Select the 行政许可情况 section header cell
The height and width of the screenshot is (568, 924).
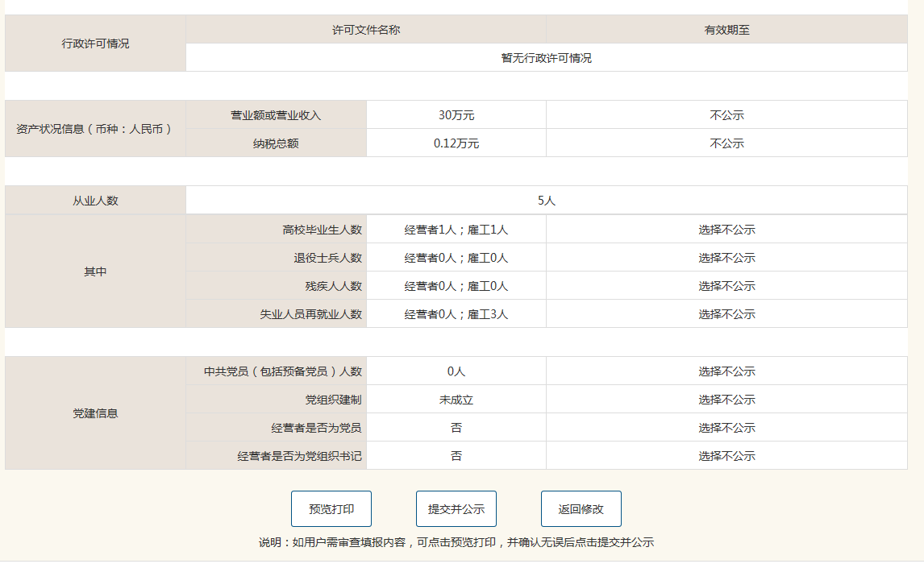[95, 44]
